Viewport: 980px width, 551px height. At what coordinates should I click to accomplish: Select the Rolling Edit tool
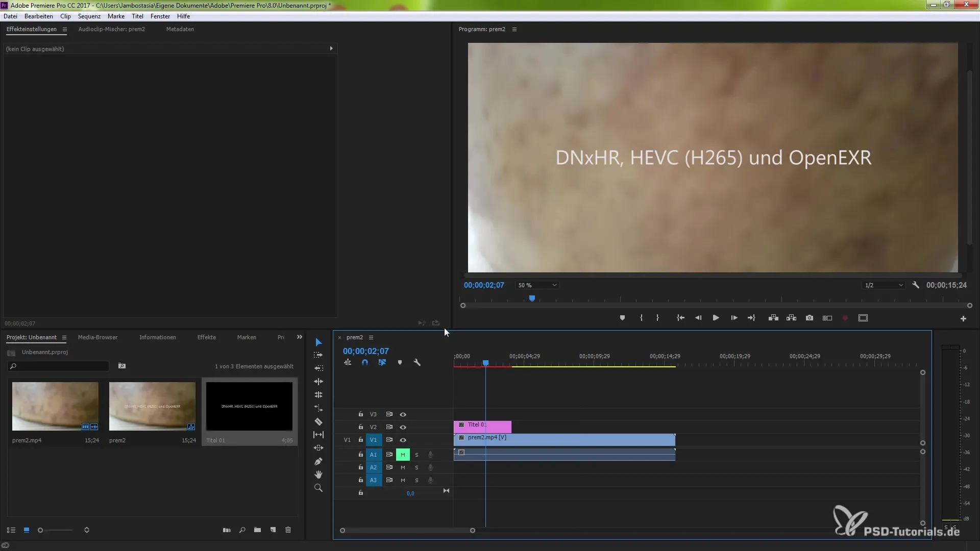pos(318,382)
